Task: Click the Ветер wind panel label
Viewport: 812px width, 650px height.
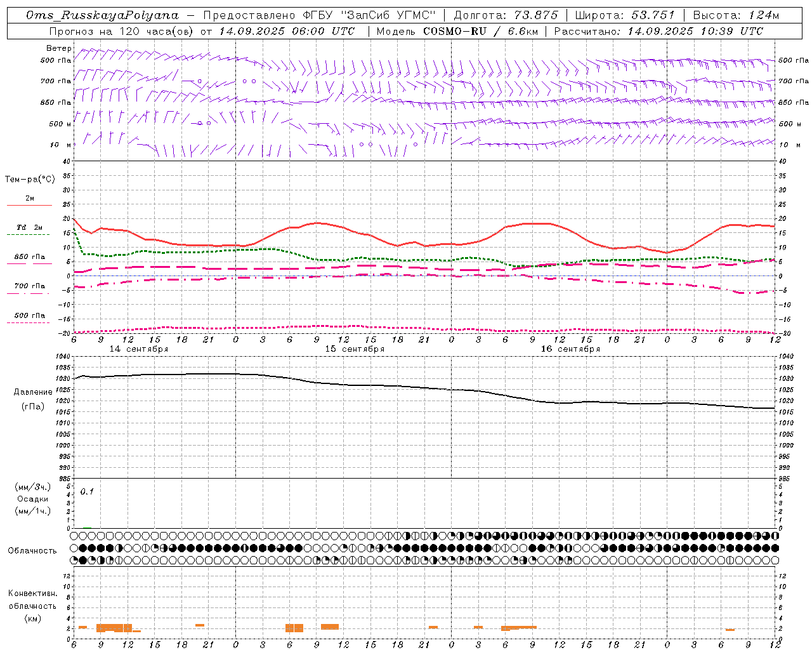Action: 58,48
